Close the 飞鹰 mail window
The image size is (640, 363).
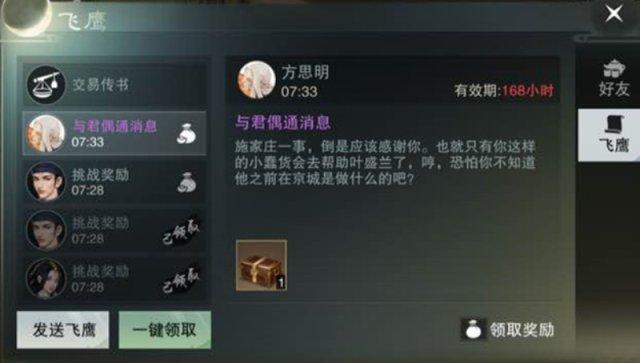point(614,14)
